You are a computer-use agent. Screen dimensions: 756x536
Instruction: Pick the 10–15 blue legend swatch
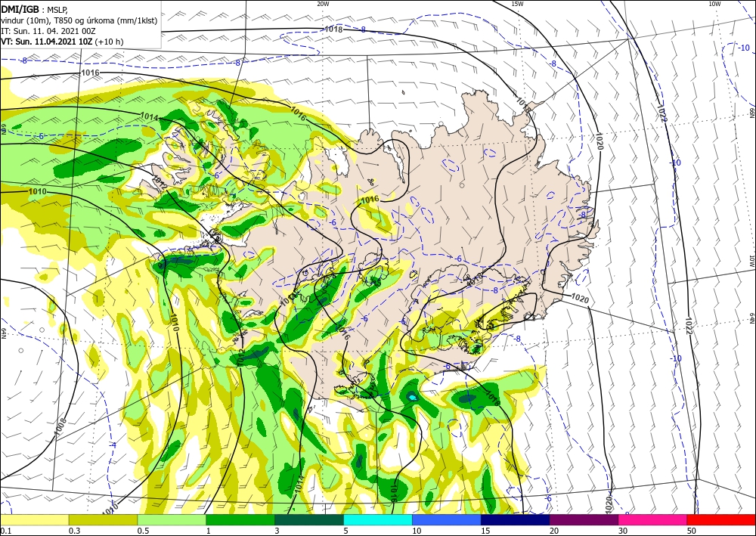point(447,519)
